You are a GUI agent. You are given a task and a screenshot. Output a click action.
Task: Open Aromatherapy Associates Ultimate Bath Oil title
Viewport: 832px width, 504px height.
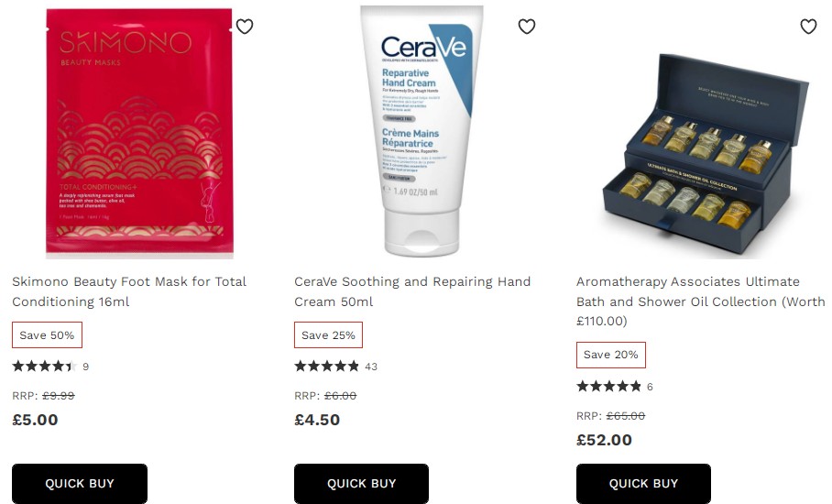700,301
